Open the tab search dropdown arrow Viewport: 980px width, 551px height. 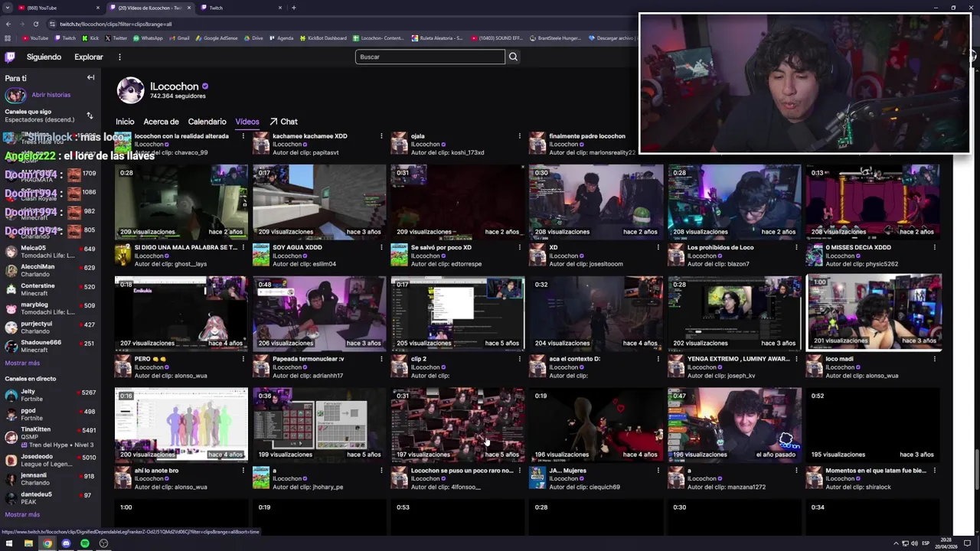[8, 8]
